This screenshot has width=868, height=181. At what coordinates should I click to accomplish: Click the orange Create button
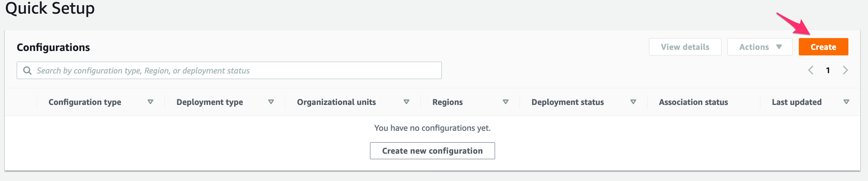(x=823, y=47)
